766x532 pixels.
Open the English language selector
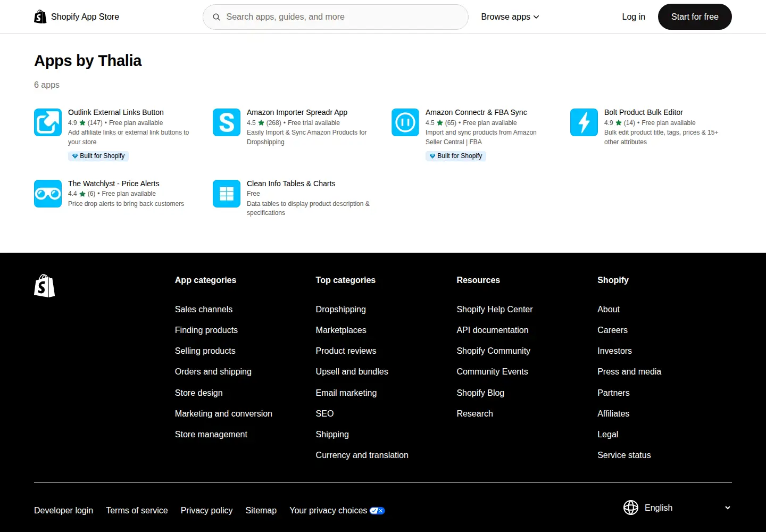677,508
